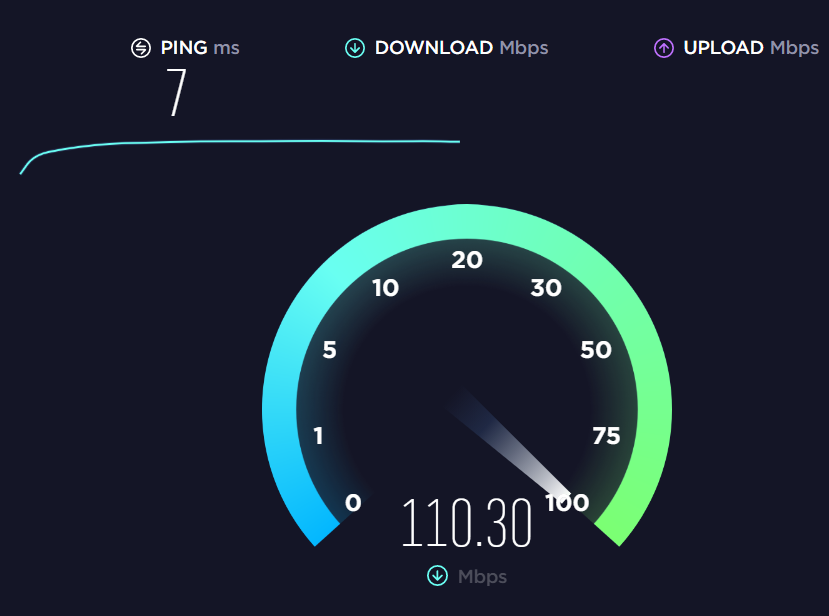Click the Mbps unit under the gauge
The image size is (829, 616).
pos(482,577)
